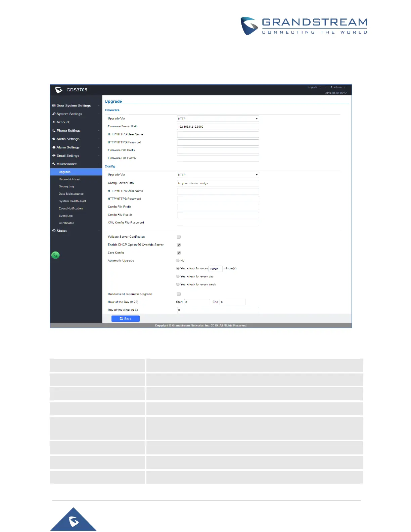Viewport: 411px width, 532px height.
Task: Select 'Yes, check for every week' radio
Action: (x=178, y=284)
